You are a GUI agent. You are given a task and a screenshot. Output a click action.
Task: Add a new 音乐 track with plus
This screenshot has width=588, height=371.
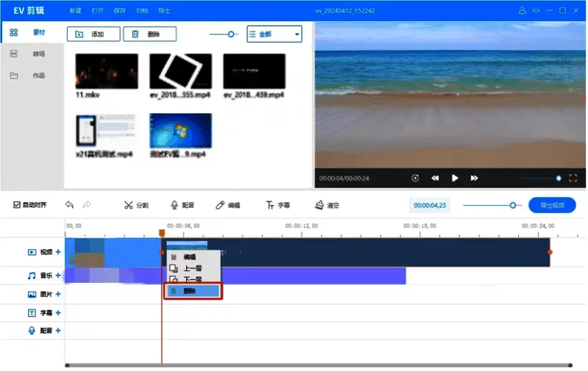[x=58, y=275]
